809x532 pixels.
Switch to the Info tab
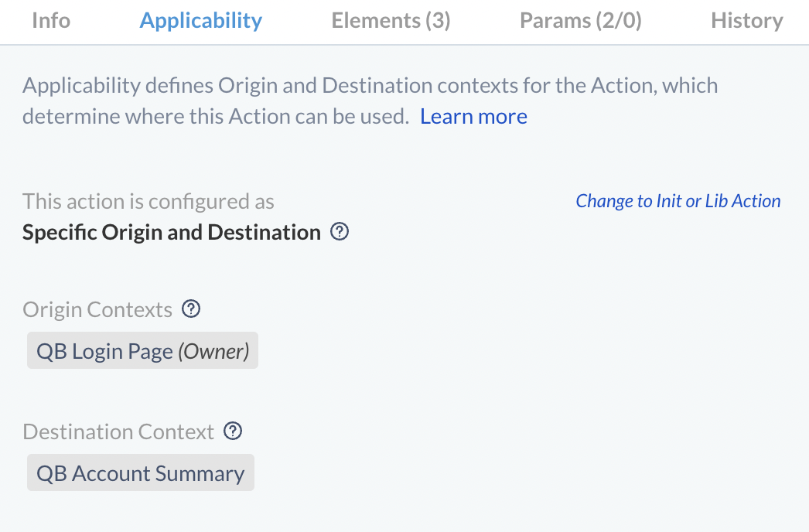coord(49,21)
